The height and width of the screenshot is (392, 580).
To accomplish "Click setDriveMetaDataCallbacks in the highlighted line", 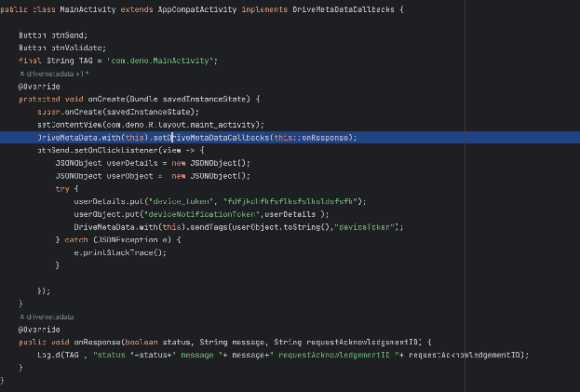I will coord(211,138).
